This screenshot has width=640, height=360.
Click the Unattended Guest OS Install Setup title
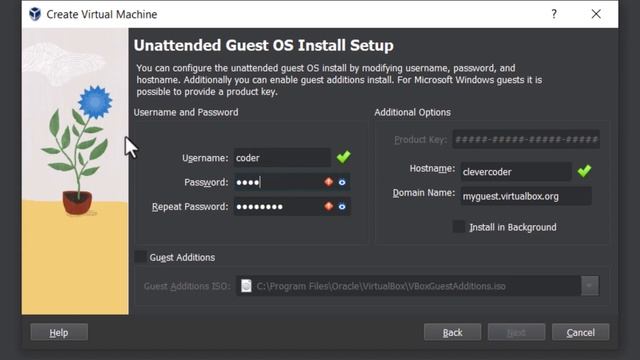pos(264,45)
